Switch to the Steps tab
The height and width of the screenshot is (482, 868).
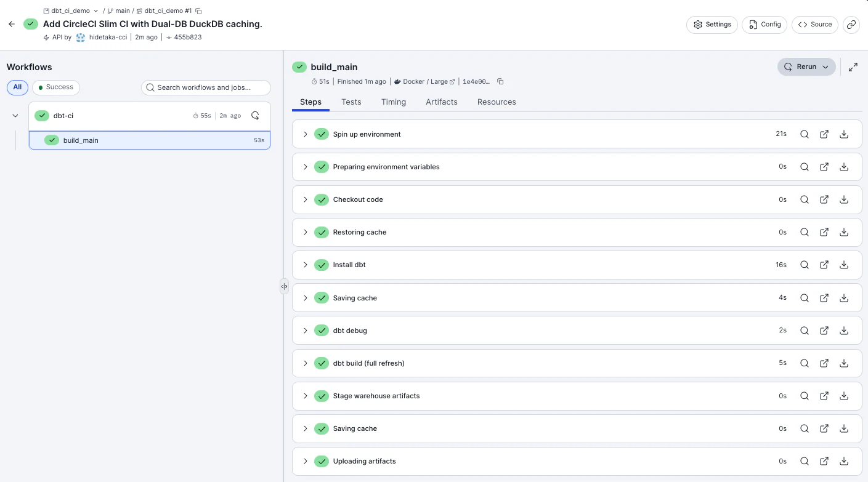(x=310, y=102)
